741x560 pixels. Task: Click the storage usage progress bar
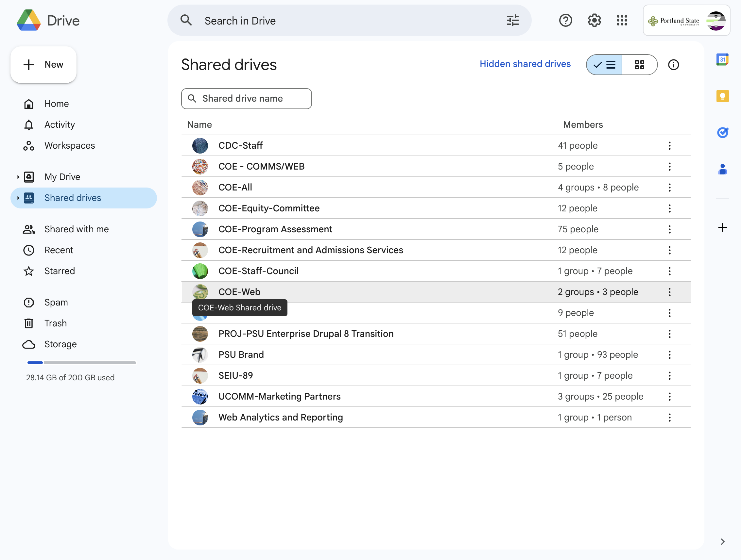(x=81, y=363)
